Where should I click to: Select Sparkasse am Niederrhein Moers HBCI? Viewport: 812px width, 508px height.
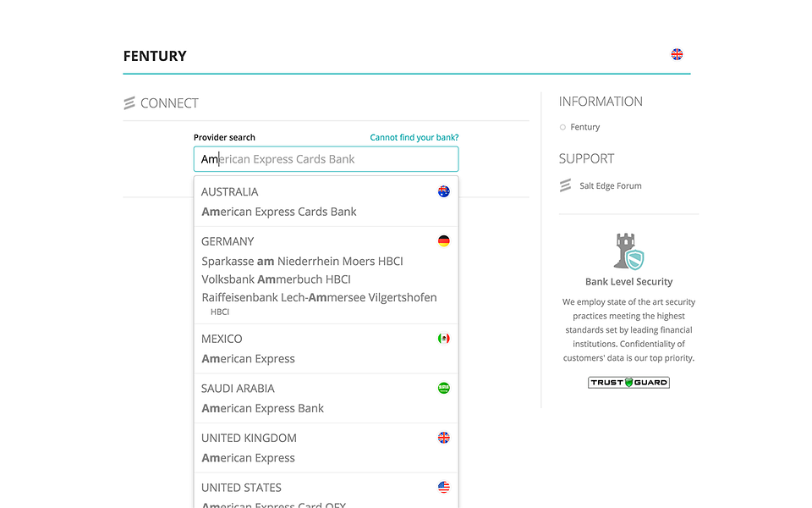tap(302, 262)
